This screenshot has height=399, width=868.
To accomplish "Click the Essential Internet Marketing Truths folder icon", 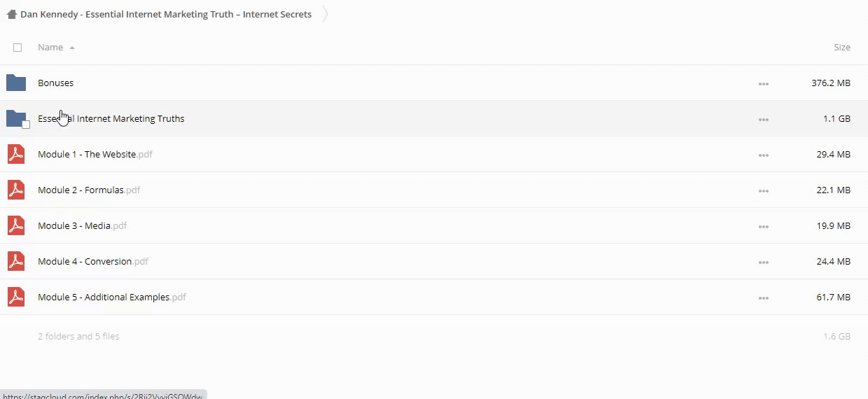I will [15, 118].
